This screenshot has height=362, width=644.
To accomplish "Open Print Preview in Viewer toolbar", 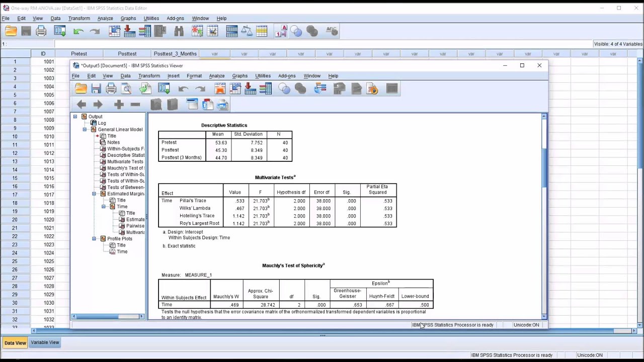I will (x=127, y=89).
